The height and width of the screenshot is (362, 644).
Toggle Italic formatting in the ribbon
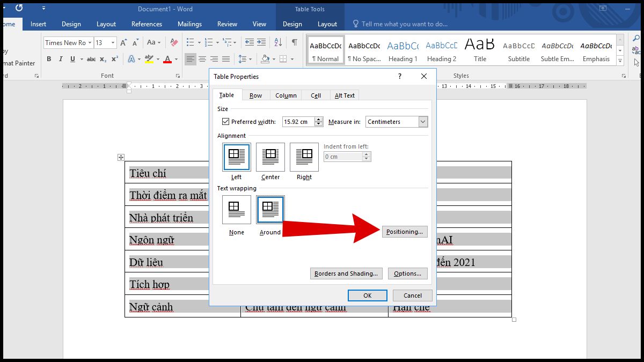61,59
